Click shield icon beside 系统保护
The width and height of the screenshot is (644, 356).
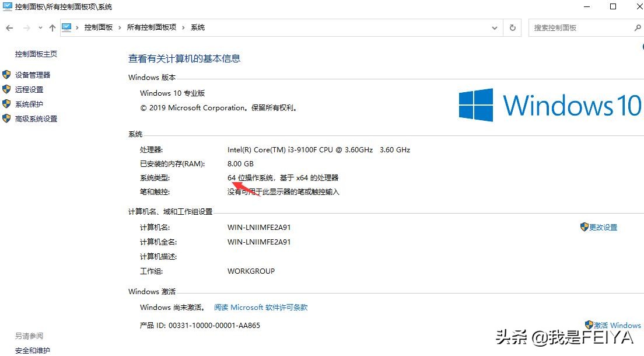coord(6,104)
